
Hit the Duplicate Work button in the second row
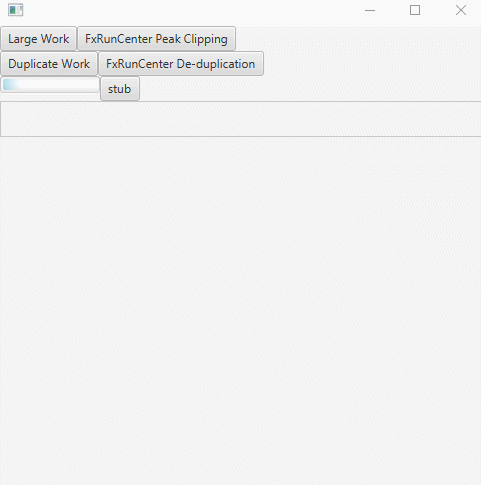click(49, 64)
